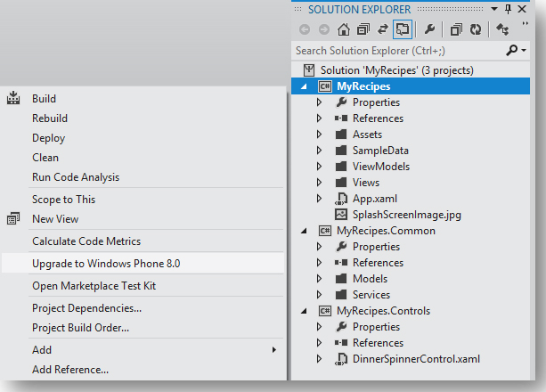Collapse the MyRecipes.Common project node
This screenshot has height=392, width=546.
point(304,231)
